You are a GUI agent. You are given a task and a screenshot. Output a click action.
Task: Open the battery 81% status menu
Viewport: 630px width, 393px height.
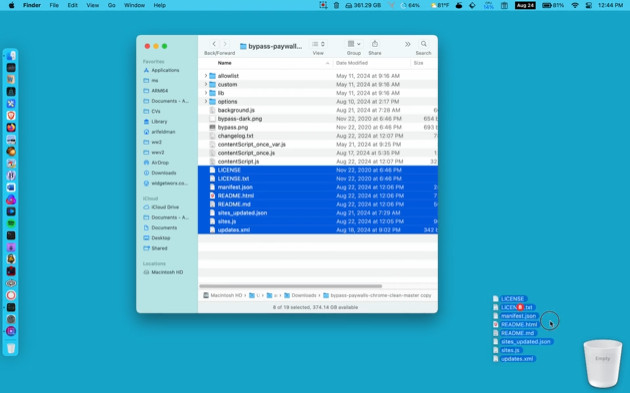click(553, 5)
